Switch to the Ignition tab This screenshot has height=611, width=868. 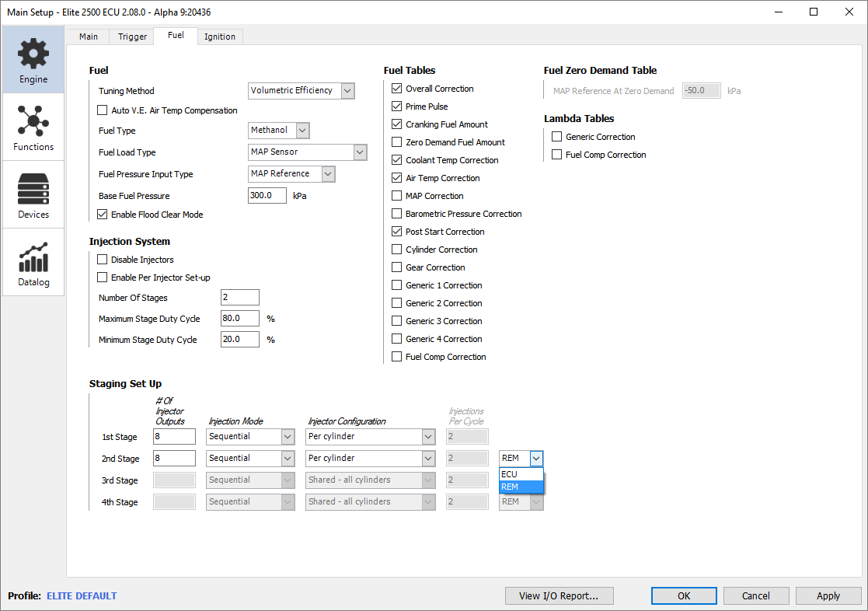click(x=220, y=37)
